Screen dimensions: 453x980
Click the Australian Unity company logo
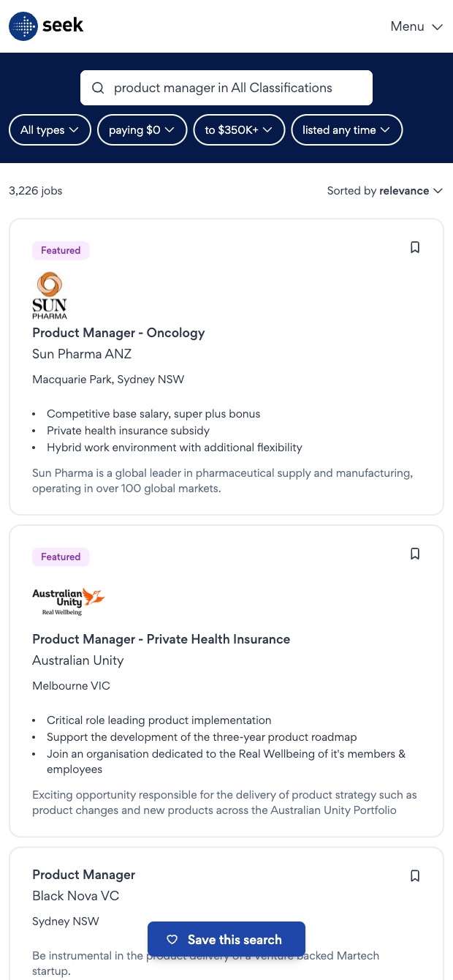pyautogui.click(x=69, y=601)
